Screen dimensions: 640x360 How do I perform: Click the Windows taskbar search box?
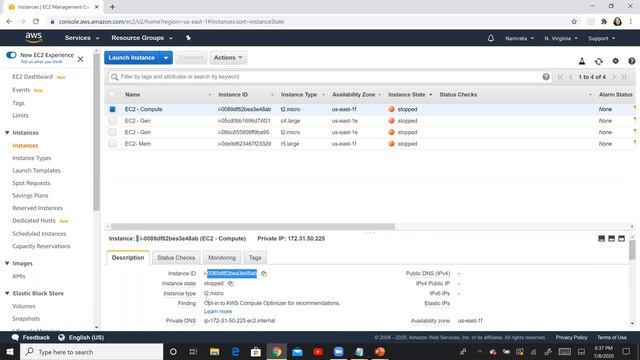(92, 351)
